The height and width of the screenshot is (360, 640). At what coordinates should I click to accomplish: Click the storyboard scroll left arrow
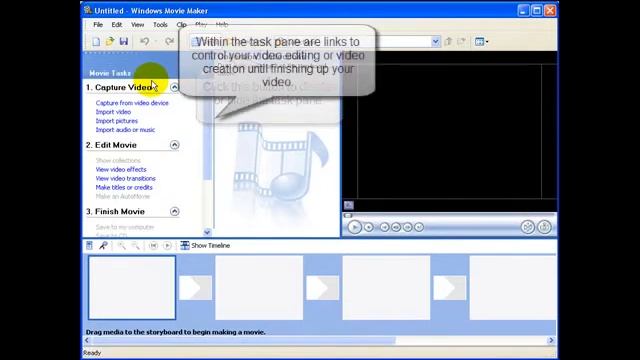click(x=87, y=340)
